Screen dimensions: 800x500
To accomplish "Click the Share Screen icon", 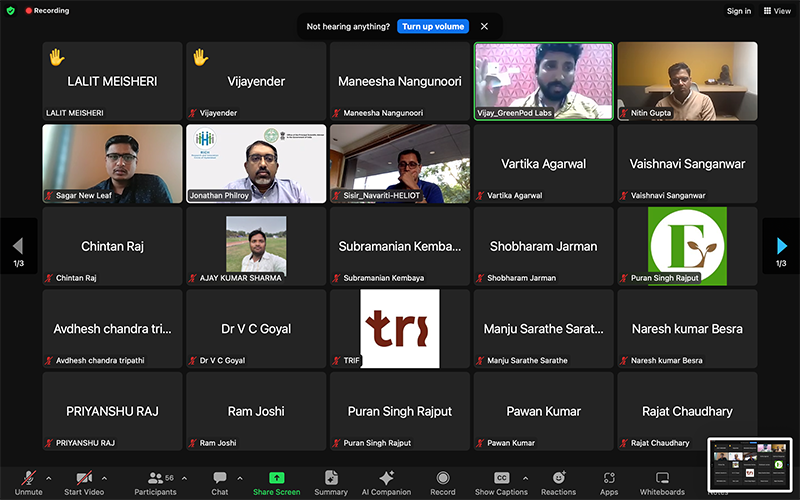I will point(276,478).
